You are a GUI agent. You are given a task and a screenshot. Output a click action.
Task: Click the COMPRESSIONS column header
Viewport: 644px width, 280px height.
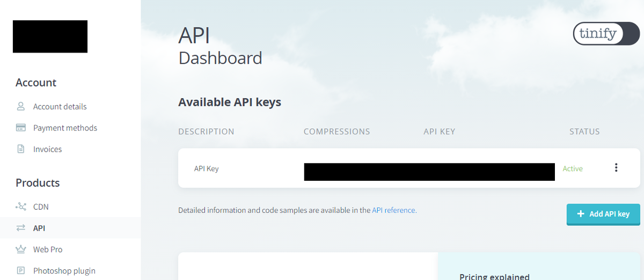tap(336, 131)
